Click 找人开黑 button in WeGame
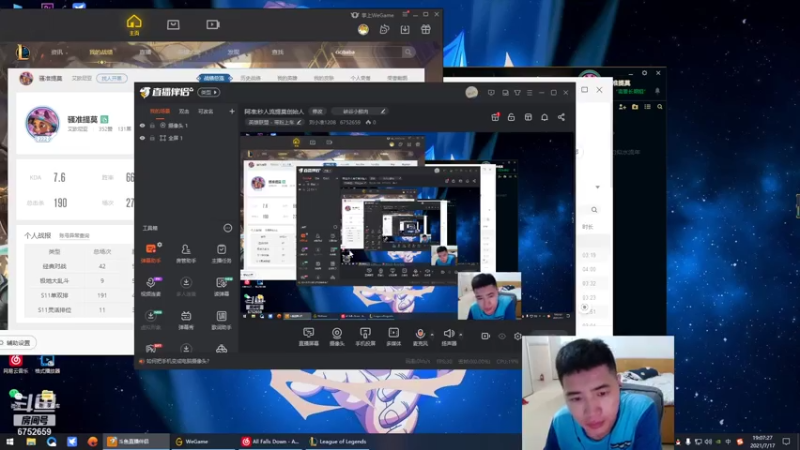800x450 pixels. [112, 78]
